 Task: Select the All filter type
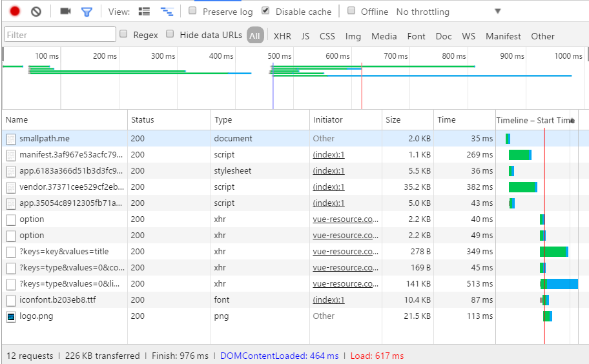[254, 35]
